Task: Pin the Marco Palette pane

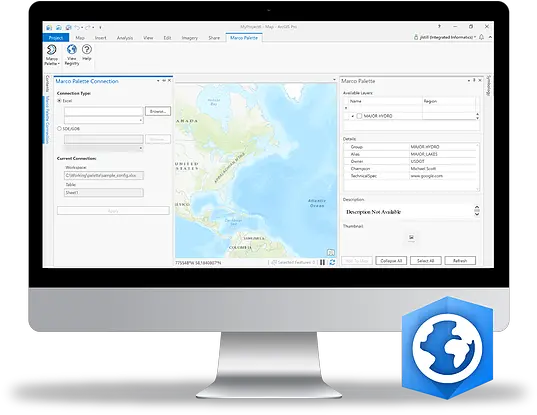Action: [x=474, y=80]
